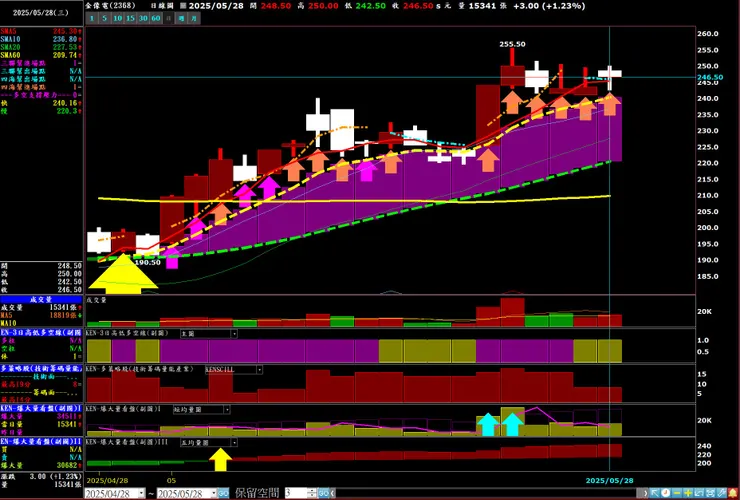Switch to 5-minute timeframe
This screenshot has width=740, height=500.
105,18
